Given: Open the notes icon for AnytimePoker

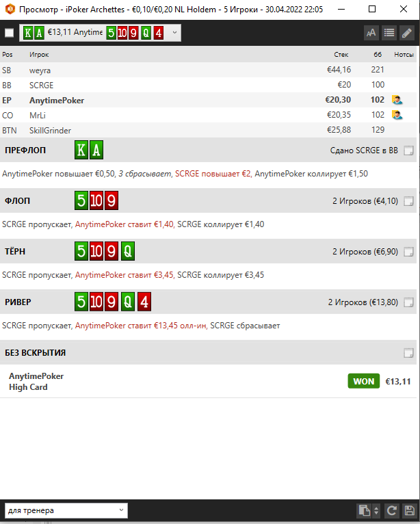Looking at the screenshot, I should [397, 100].
